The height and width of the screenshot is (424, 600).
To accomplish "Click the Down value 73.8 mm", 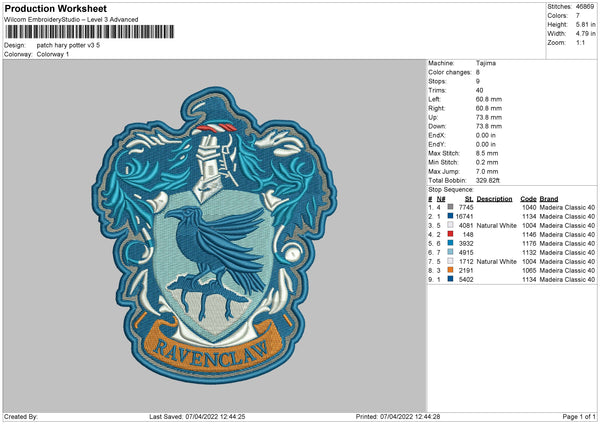I will click(489, 126).
